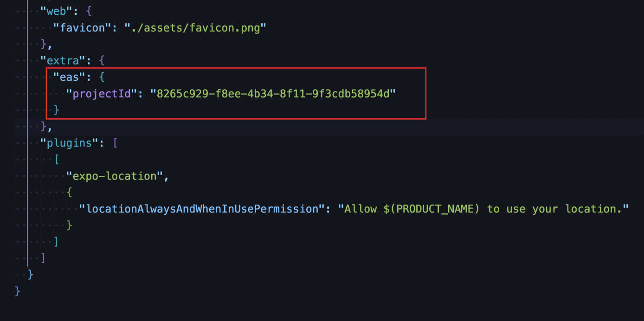Click the final closing brace of the file
Image resolution: width=644 pixels, height=321 pixels.
18,291
